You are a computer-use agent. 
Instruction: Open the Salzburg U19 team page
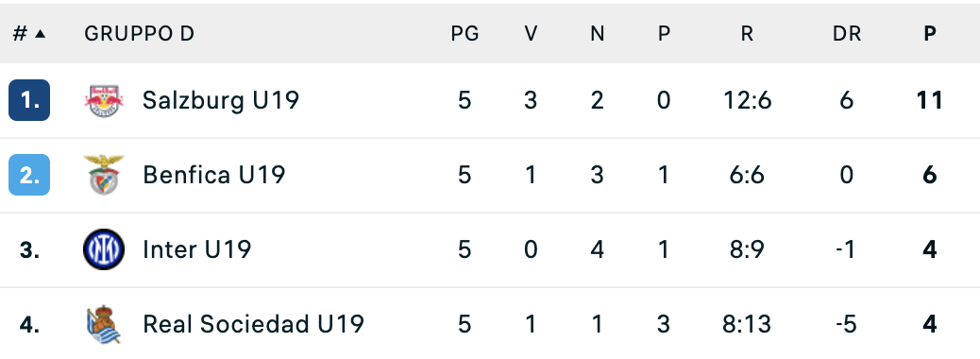coord(221,100)
